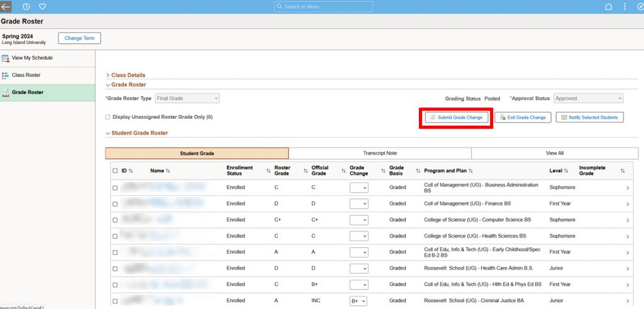Open Grade Change dropdown for Computer Science BS

pyautogui.click(x=359, y=220)
